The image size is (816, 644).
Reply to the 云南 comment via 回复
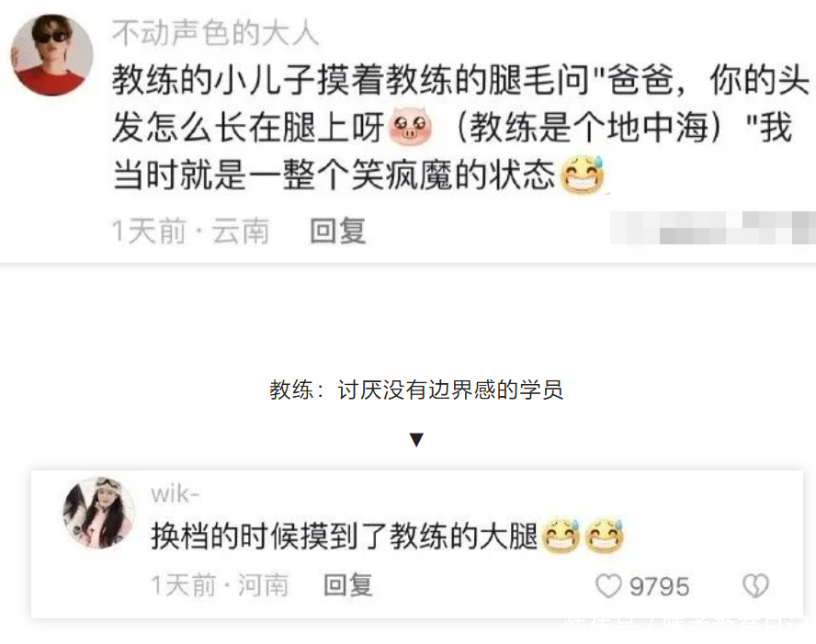pyautogui.click(x=338, y=231)
